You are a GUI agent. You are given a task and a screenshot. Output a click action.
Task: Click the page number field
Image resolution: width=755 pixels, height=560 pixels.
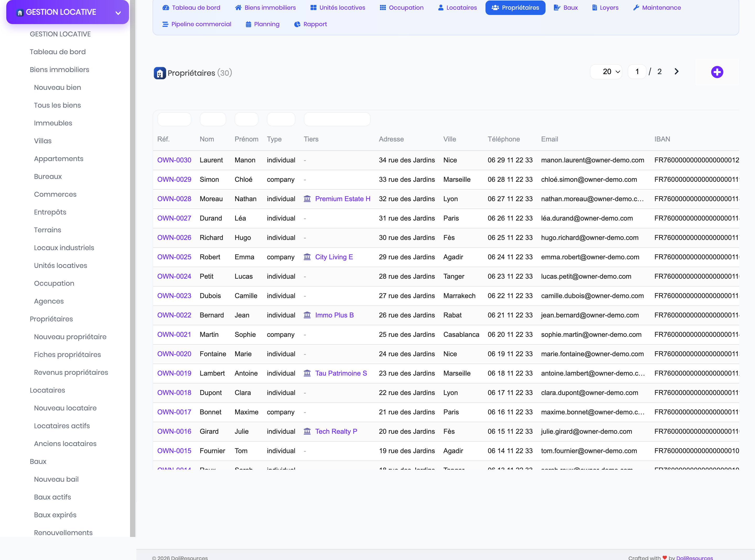637,72
